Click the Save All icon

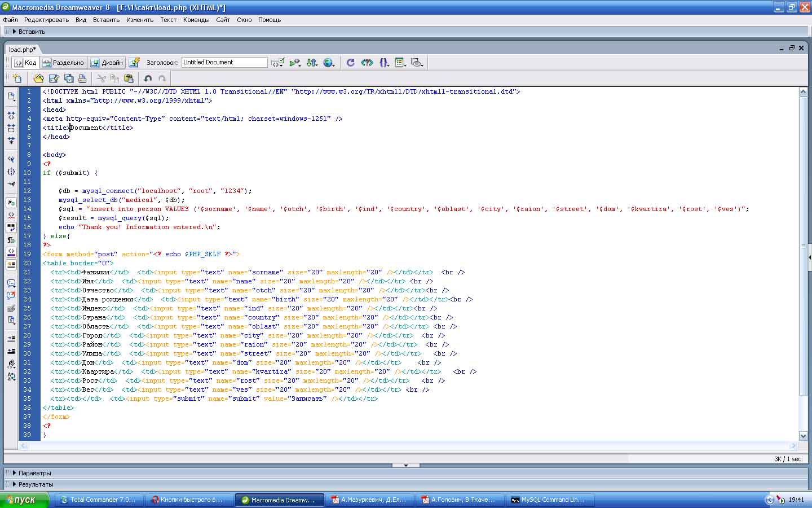[x=68, y=78]
